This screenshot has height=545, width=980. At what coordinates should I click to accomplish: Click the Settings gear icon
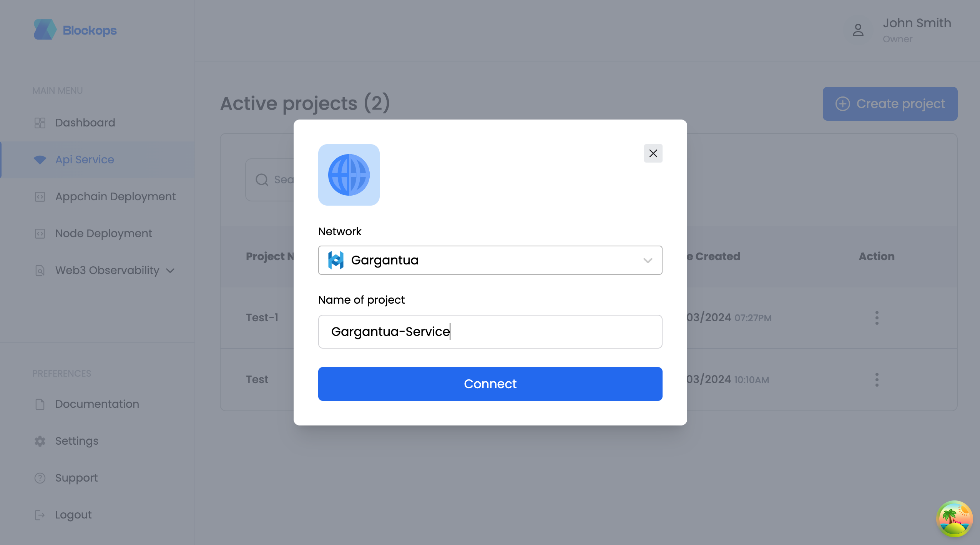click(x=40, y=441)
